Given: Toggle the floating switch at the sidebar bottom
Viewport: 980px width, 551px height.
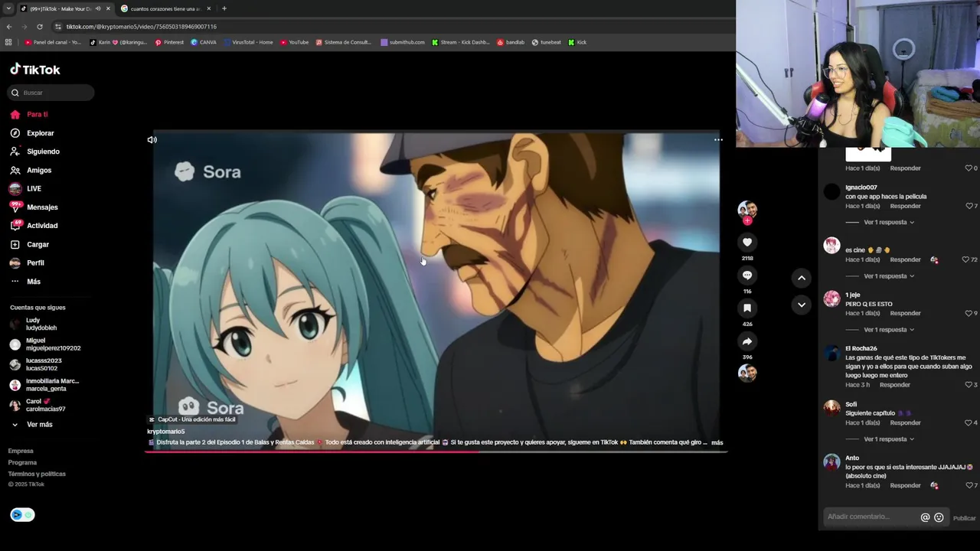Looking at the screenshot, I should tap(22, 515).
